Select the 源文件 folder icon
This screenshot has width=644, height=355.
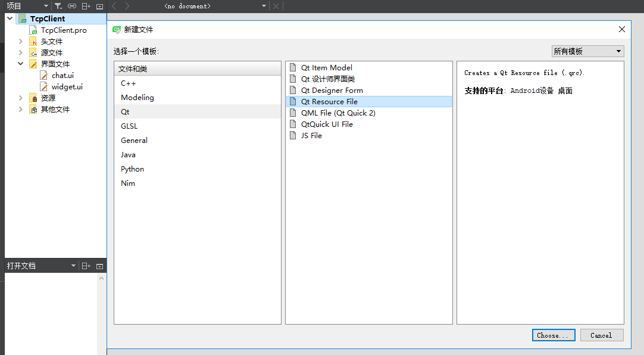pos(33,52)
